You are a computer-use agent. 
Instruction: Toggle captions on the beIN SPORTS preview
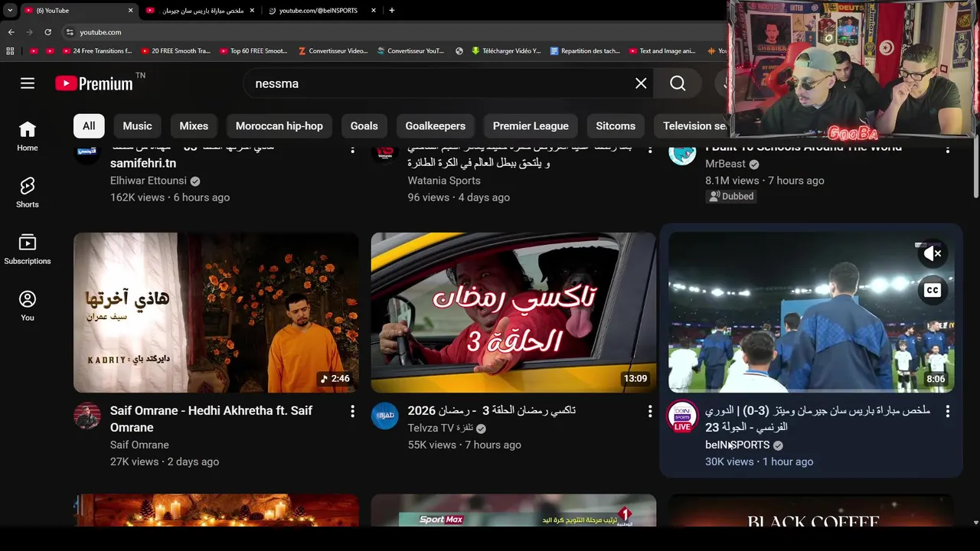(x=932, y=290)
